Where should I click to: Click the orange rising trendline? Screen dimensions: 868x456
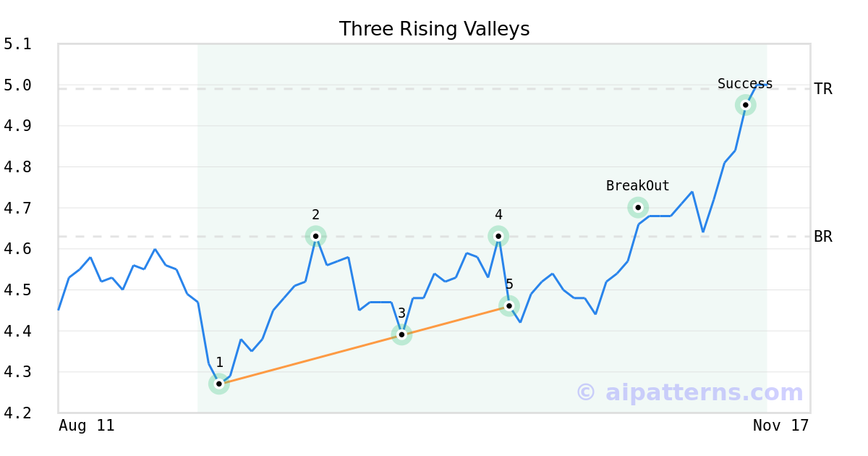(x=311, y=358)
